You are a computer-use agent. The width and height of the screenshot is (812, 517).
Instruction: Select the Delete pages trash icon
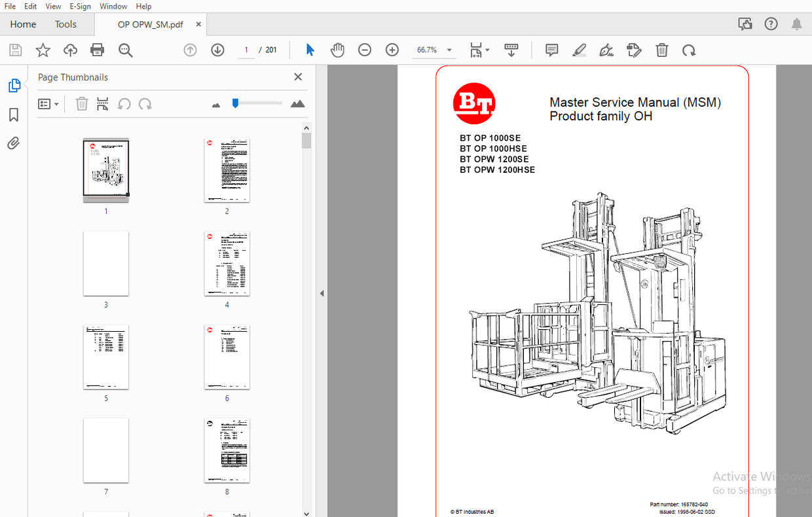point(662,50)
